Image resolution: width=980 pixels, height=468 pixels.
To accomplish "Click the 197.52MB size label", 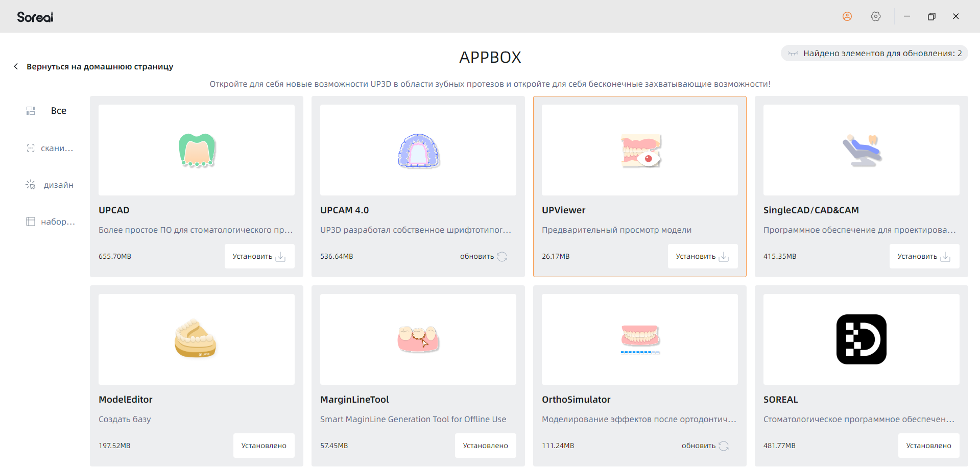I will click(x=114, y=446).
